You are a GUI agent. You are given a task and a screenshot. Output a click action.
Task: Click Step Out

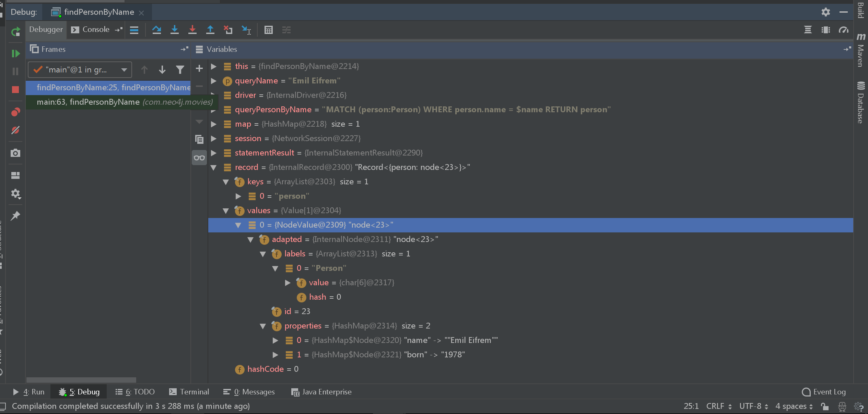pyautogui.click(x=210, y=30)
